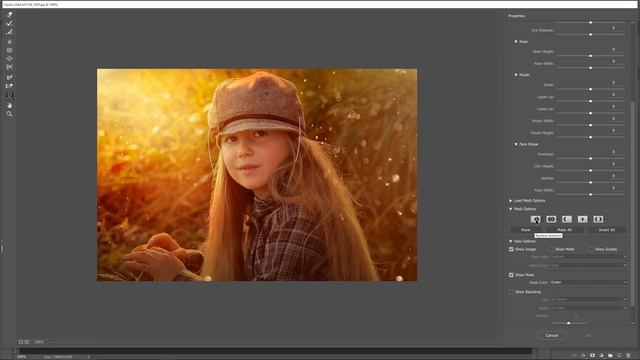640x360 pixels.
Task: Select the Face tool
Action: coord(9,96)
